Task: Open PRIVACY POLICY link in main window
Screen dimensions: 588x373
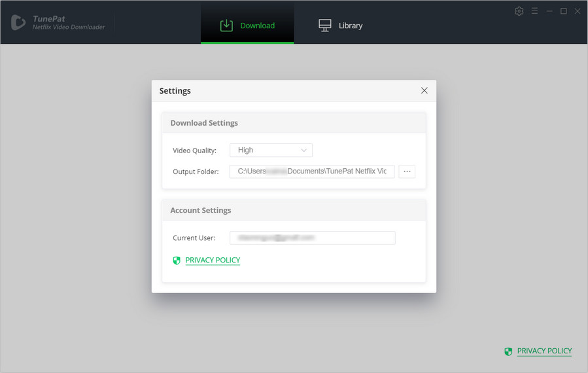Action: [544, 351]
